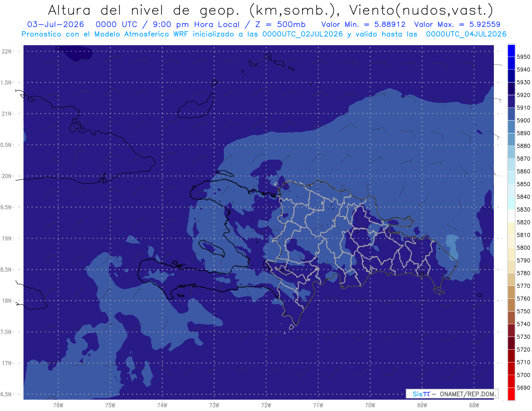Pick the medium blue swatch between 5900 and 5910
532x411 pixels.
(x=511, y=114)
